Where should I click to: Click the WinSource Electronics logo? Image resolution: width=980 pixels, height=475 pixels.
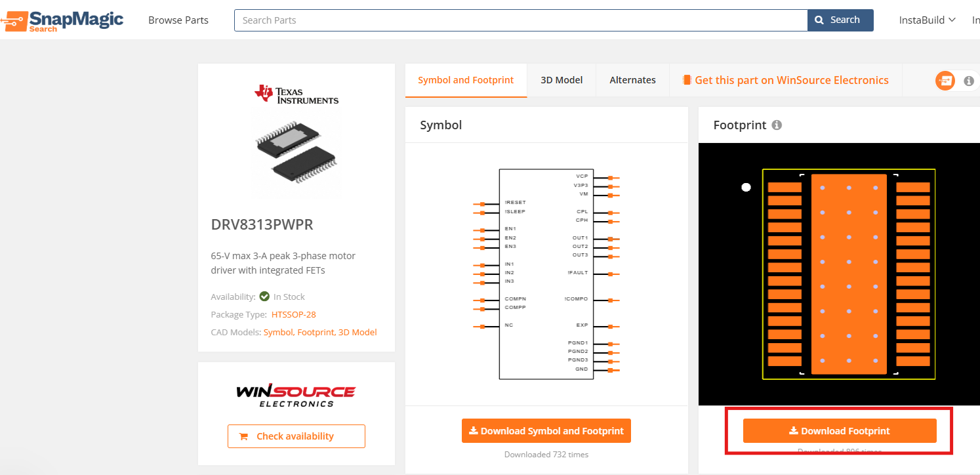point(296,396)
